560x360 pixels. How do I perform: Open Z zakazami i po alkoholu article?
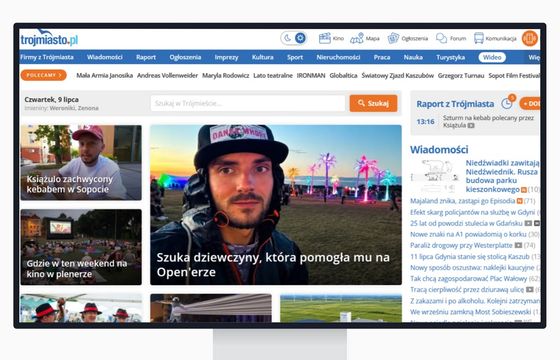475,301
